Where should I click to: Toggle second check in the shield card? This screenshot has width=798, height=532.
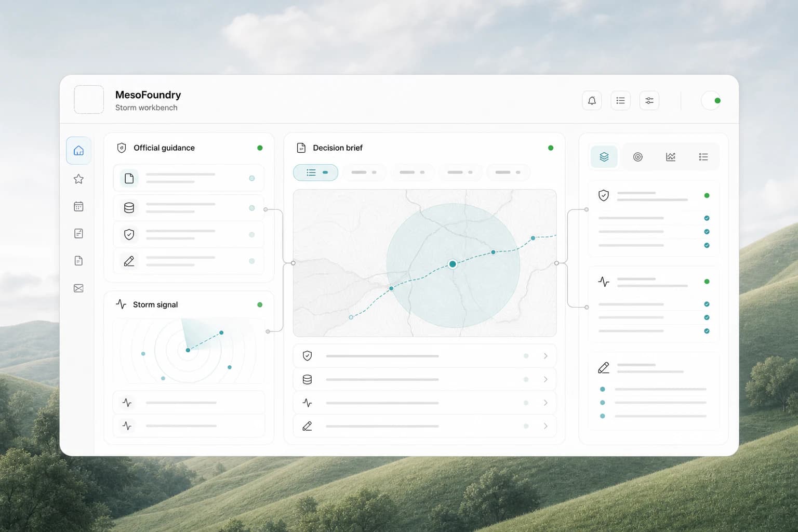point(707,232)
